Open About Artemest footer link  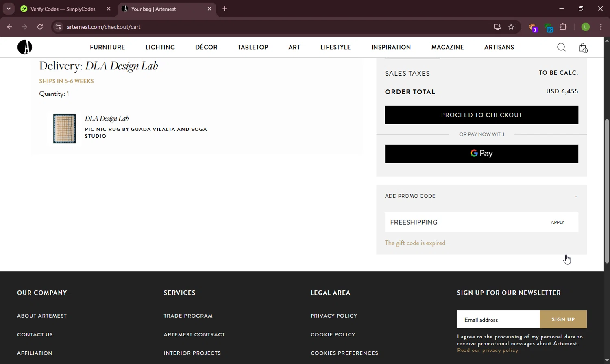click(42, 316)
